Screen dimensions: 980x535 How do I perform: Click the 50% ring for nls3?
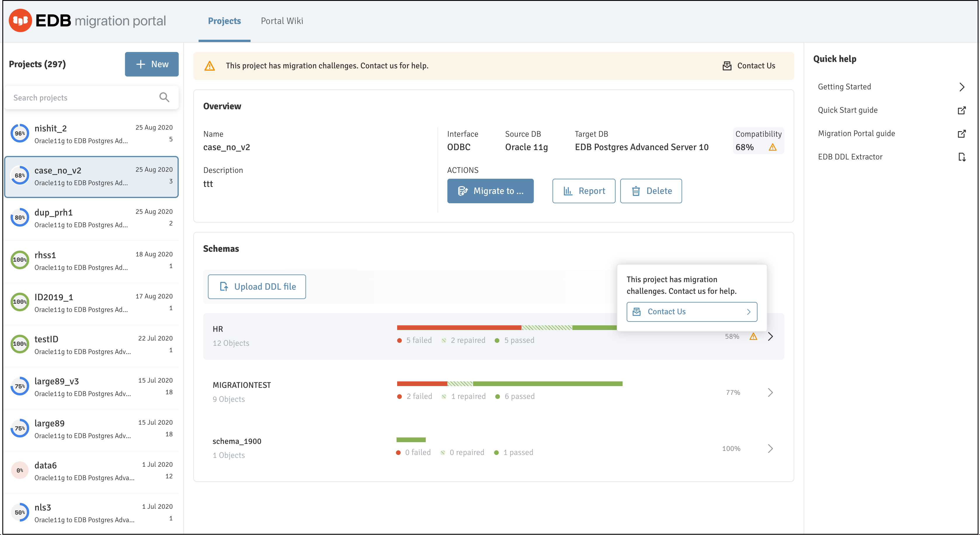[20, 513]
